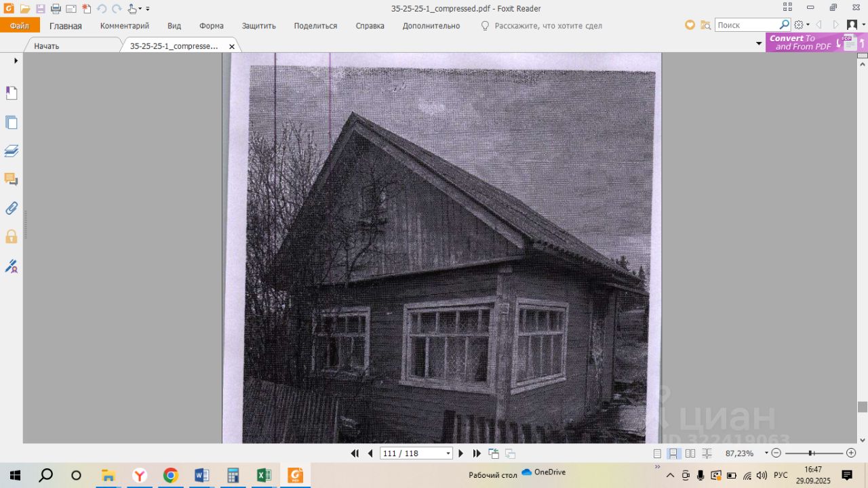Go to the previous page
This screenshot has height=488, width=868.
coord(370,453)
